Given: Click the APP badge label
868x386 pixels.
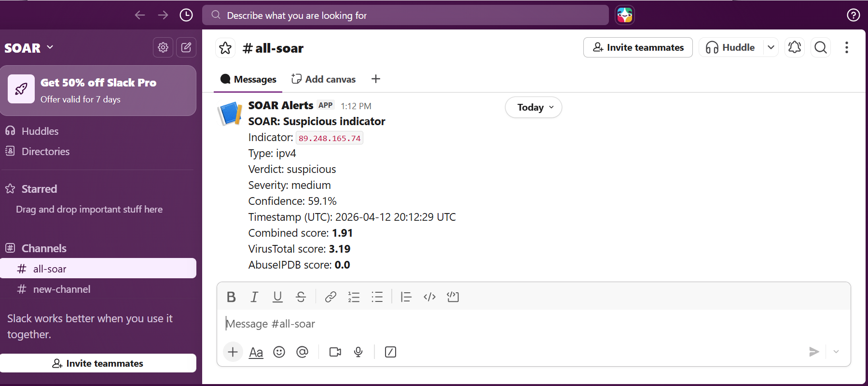Looking at the screenshot, I should [x=326, y=105].
